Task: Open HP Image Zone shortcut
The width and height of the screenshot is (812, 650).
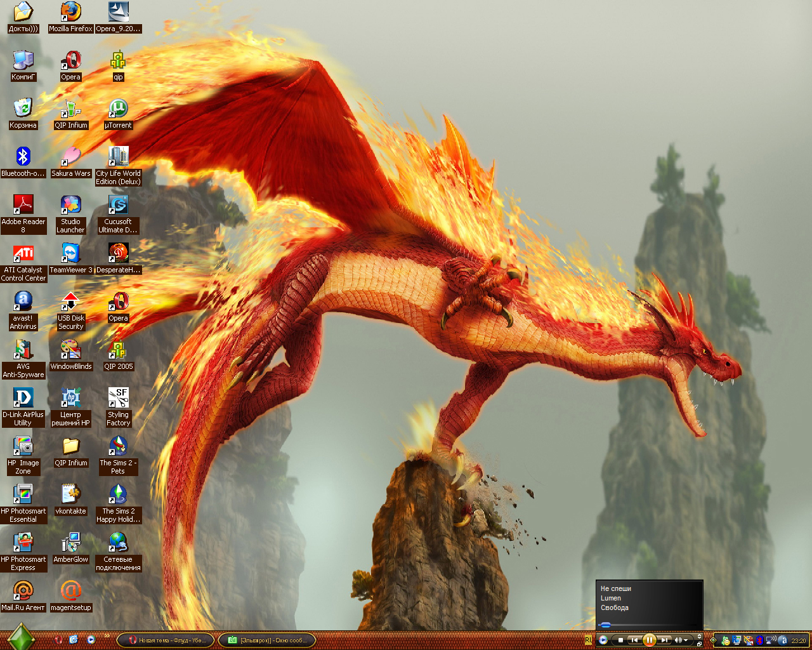Action: (x=23, y=456)
